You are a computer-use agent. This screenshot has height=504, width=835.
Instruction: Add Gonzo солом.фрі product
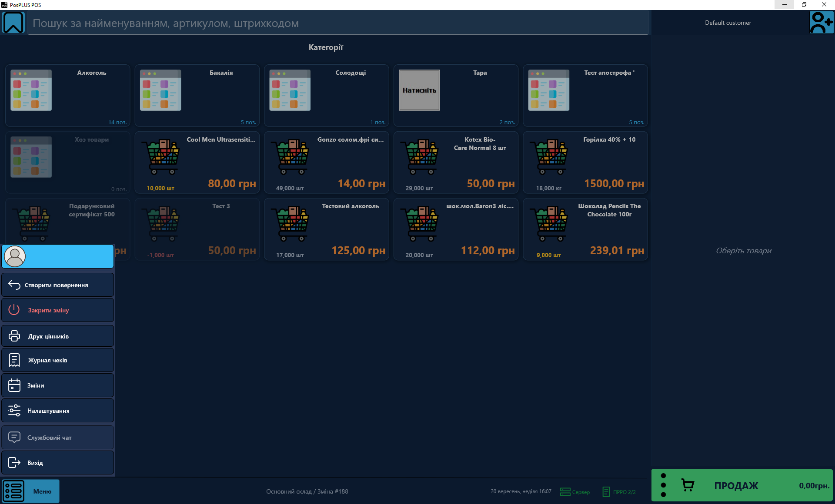point(327,162)
